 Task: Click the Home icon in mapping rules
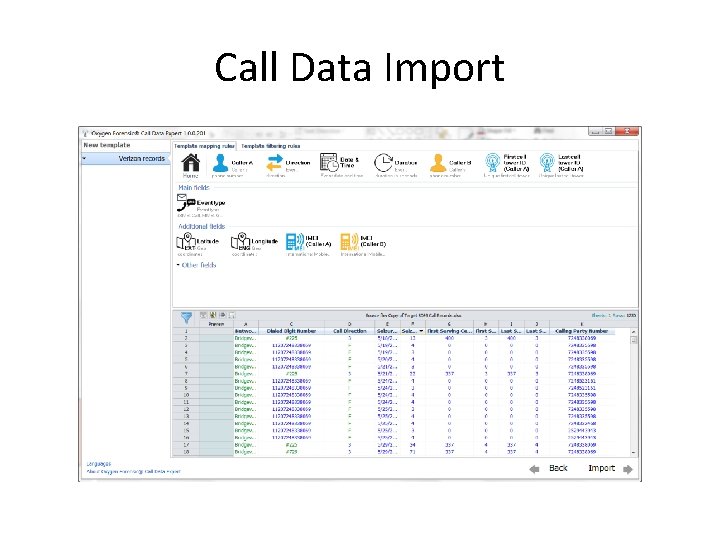(191, 163)
